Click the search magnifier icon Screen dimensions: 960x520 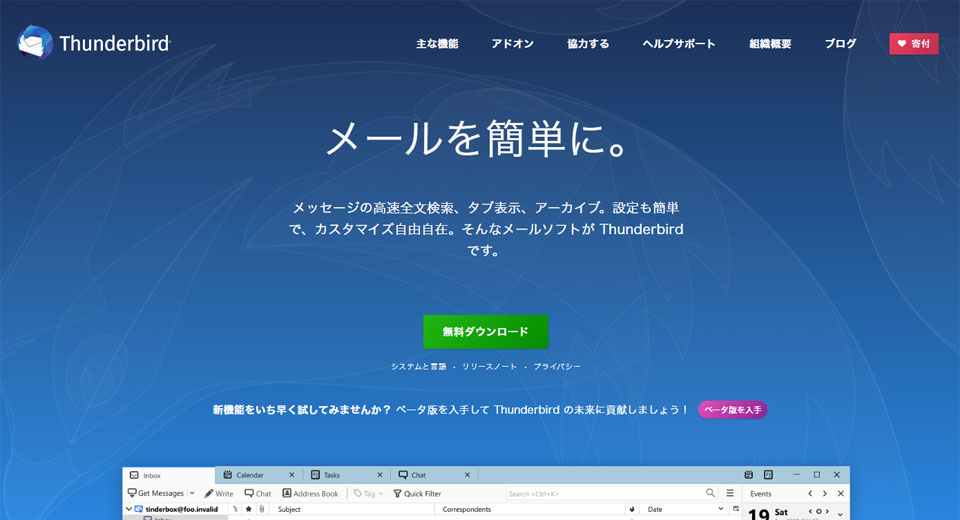(x=710, y=493)
